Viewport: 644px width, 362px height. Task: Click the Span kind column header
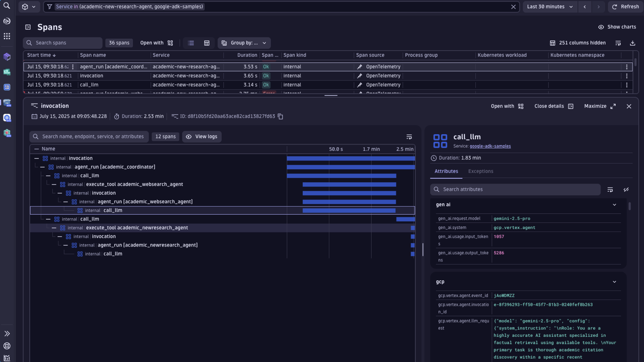295,55
